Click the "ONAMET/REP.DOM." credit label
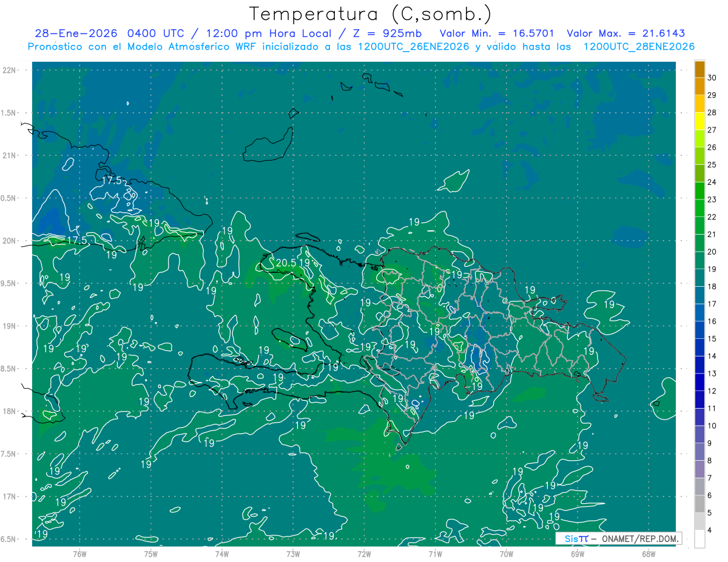The width and height of the screenshot is (728, 562). 641,538
